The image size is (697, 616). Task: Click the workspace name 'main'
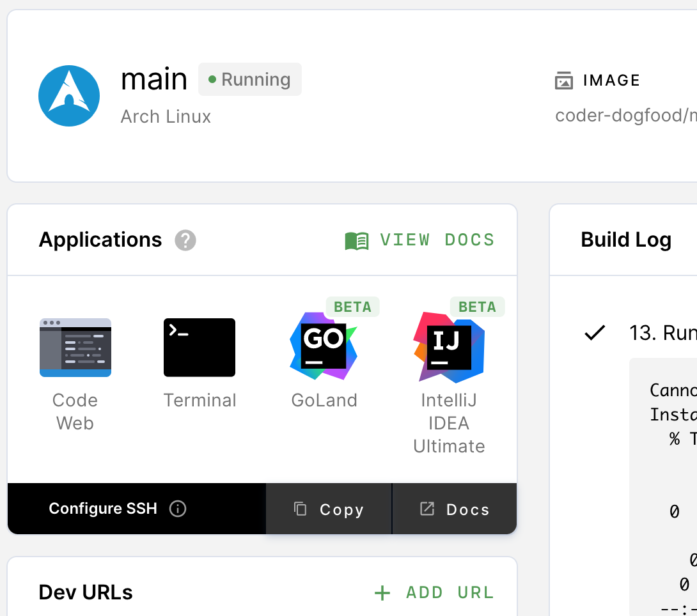[154, 79]
